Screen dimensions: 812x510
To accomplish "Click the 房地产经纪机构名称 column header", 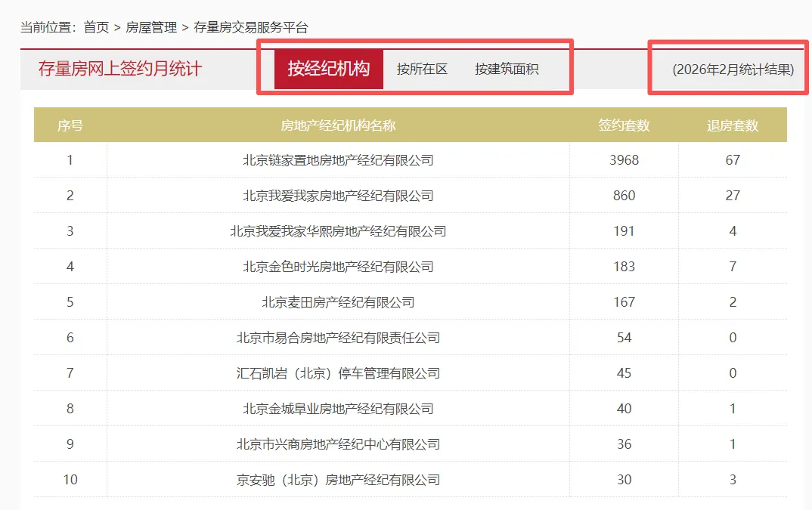I will (x=338, y=125).
